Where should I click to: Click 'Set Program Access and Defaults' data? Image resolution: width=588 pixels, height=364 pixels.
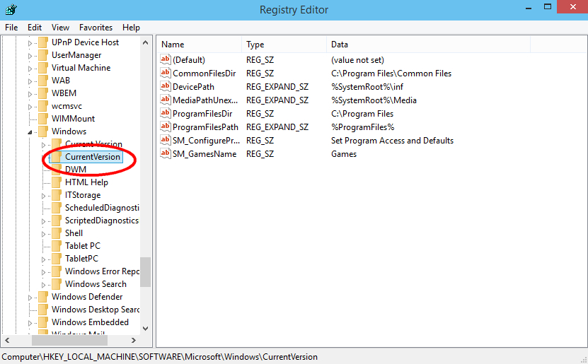click(x=392, y=141)
